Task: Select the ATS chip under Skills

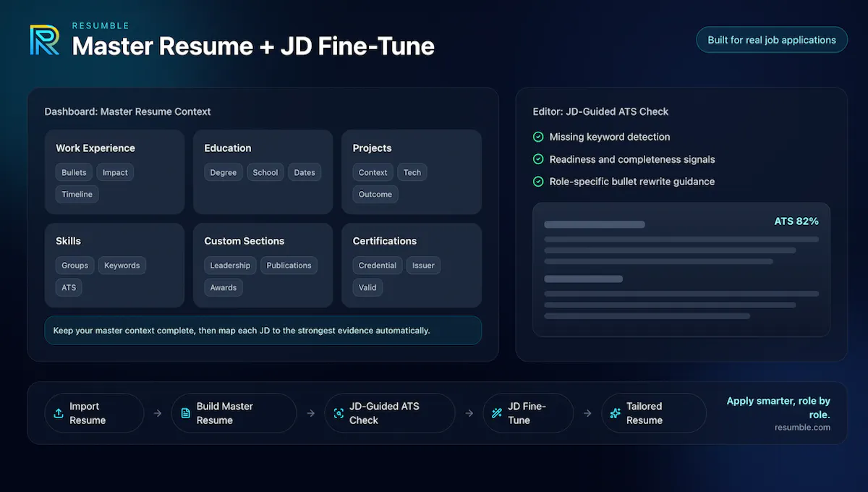Action: [69, 287]
